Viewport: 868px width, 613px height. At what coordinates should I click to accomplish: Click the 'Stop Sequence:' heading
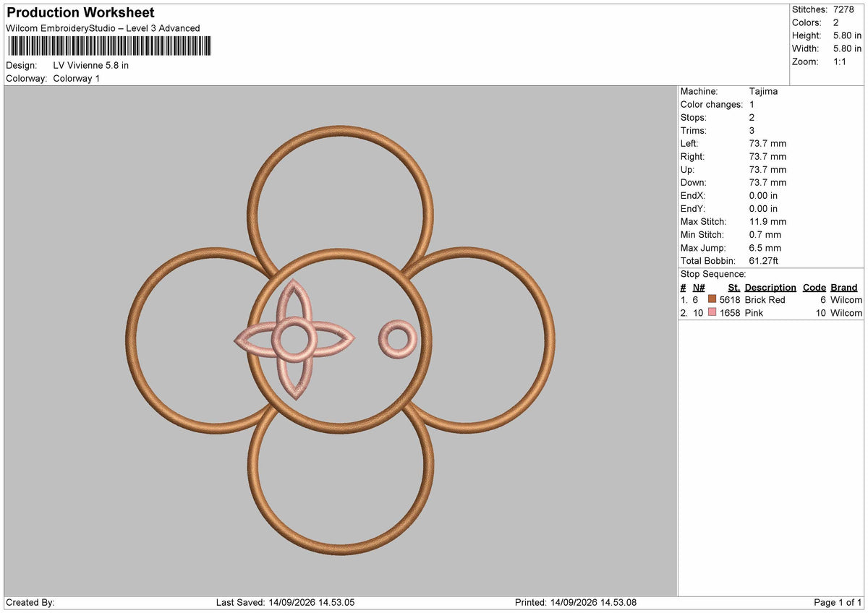coord(713,274)
